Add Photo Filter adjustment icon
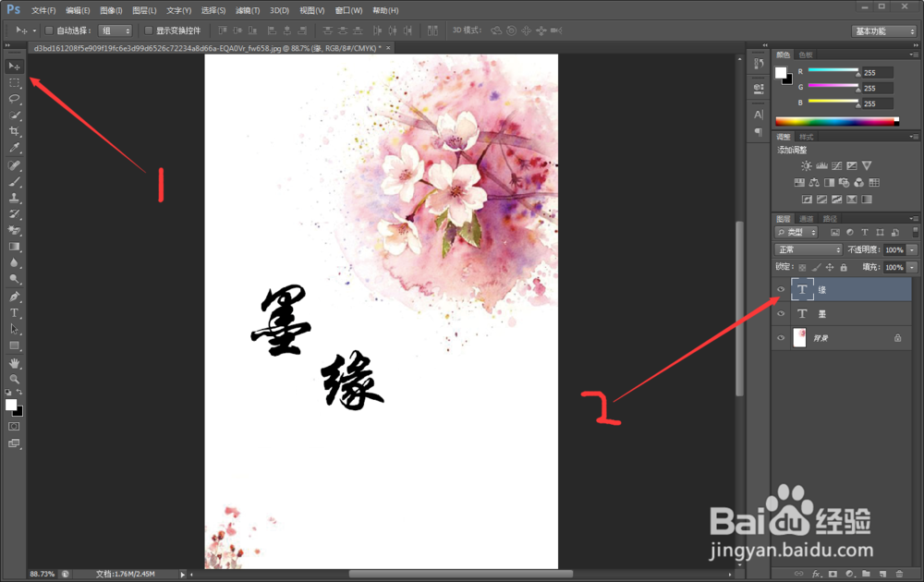Screen dimensions: 924x582 coord(844,183)
